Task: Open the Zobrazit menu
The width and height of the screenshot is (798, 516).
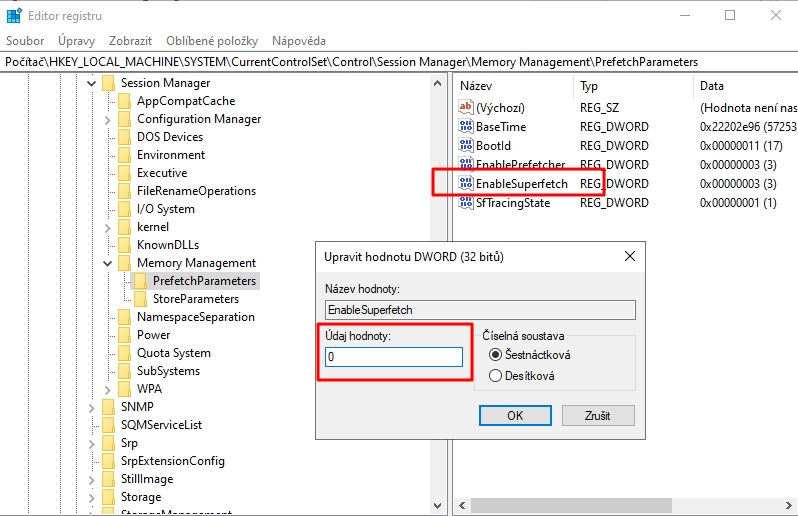Action: coord(130,41)
